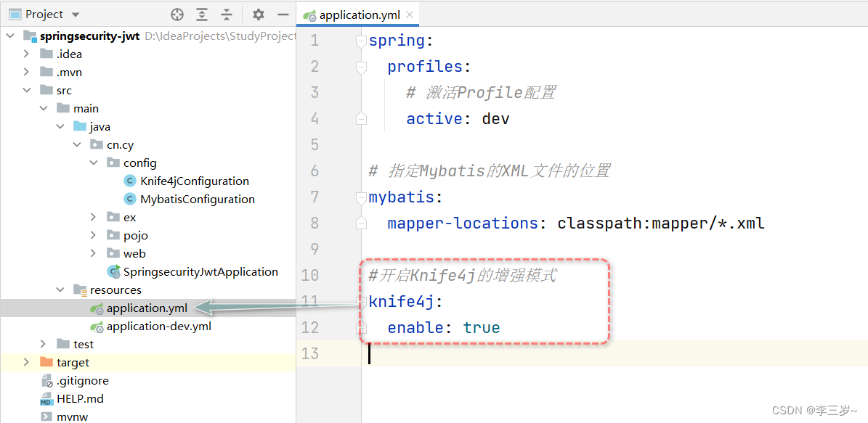
Task: Select the HELP.md file
Action: (80, 398)
